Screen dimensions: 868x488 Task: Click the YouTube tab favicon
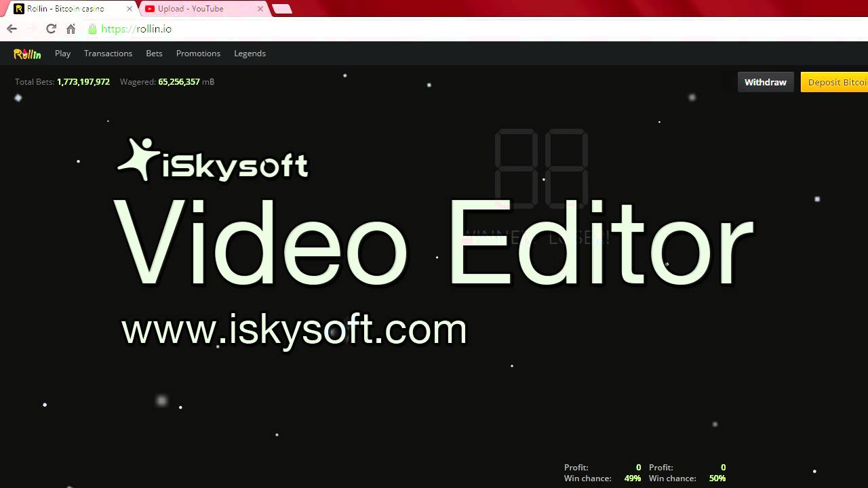coord(150,9)
